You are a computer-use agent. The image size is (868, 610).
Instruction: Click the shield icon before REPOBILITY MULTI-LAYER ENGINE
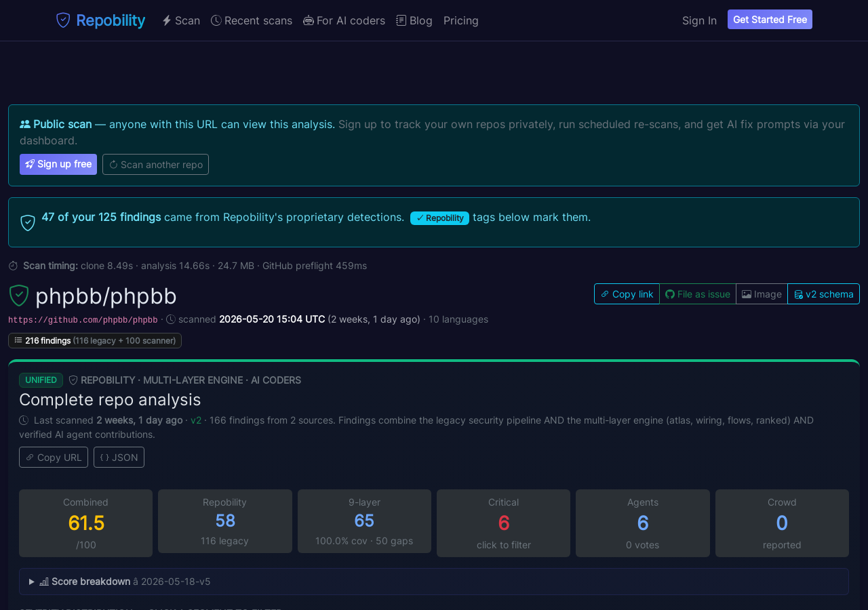click(x=73, y=380)
